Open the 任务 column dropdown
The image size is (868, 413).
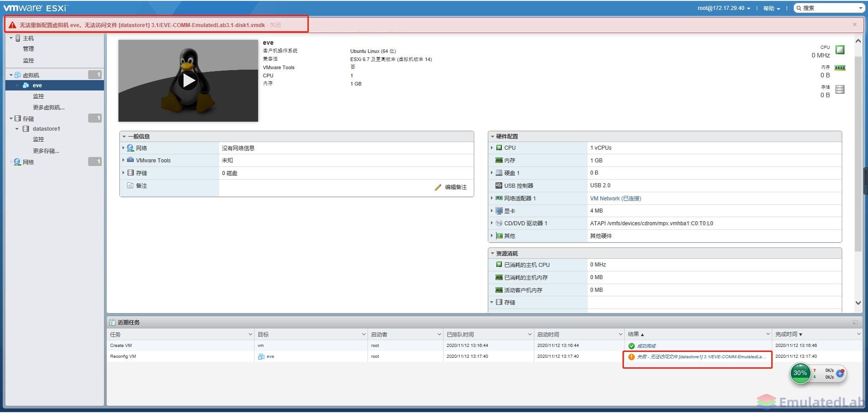[250, 334]
